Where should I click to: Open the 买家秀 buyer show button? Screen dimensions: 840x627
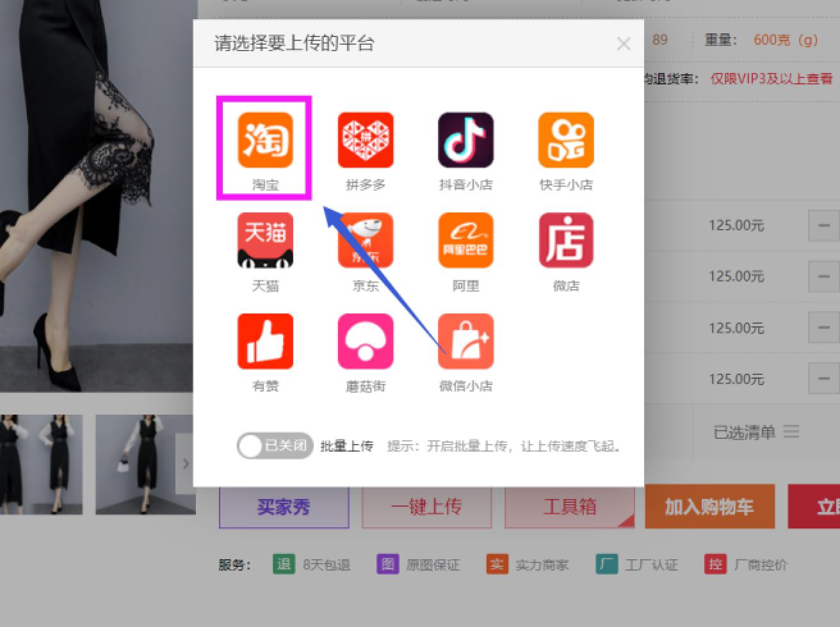click(284, 507)
